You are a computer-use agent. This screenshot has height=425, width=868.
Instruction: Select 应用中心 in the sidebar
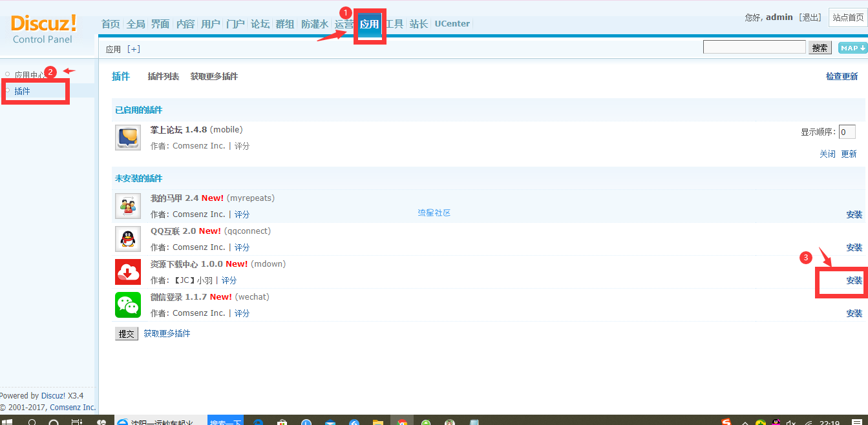tap(30, 75)
